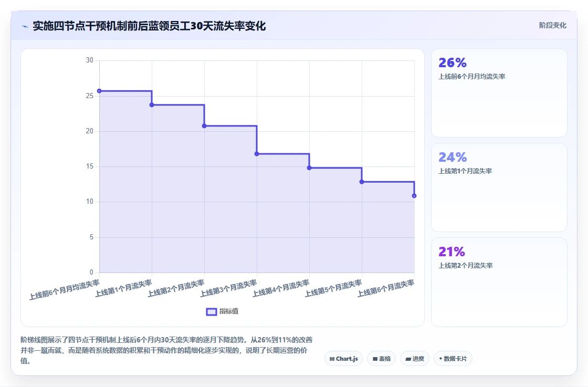Click y-axis tick label 30
Image resolution: width=588 pixels, height=387 pixels.
click(89, 60)
